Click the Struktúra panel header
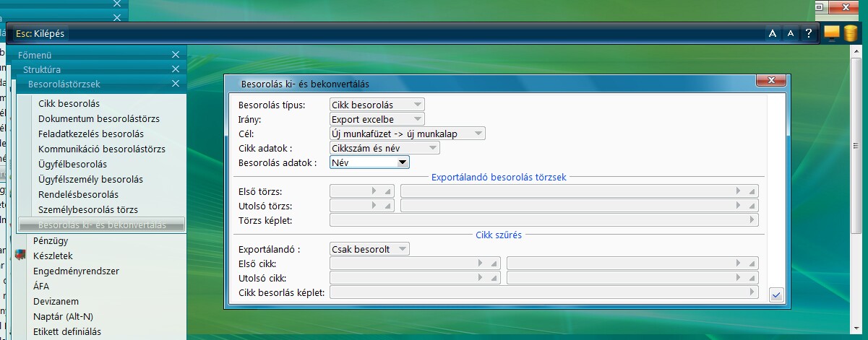Viewport: 868px width, 340px height. point(100,69)
